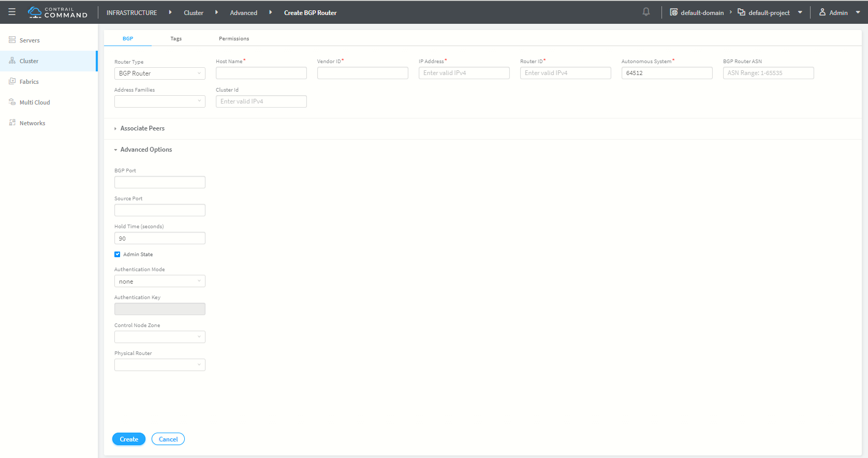Open the Control Node Zone dropdown
Screen dimensions: 868x458
160,337
